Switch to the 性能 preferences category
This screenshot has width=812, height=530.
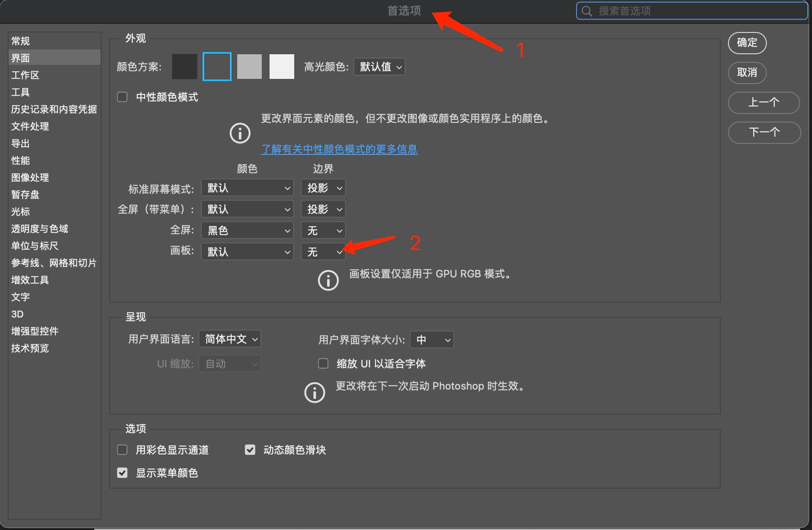(20, 160)
